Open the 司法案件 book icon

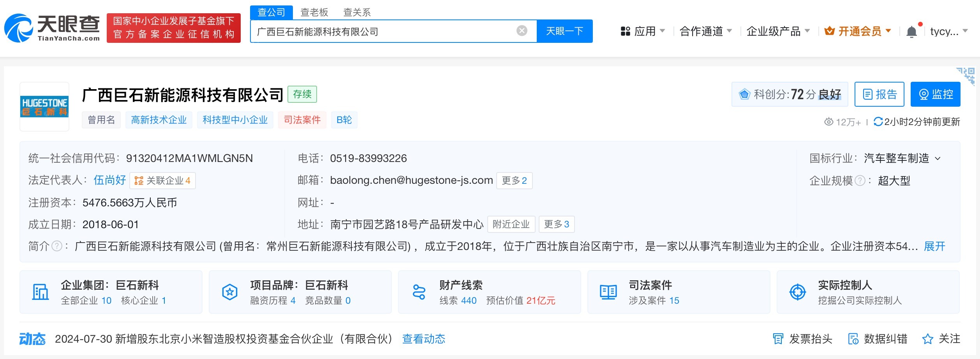pyautogui.click(x=608, y=292)
